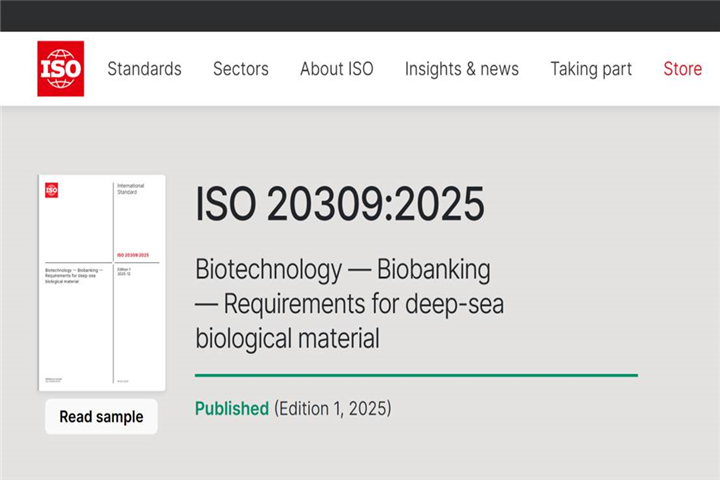Screen dimensions: 720x480
Task: Select the Taking part menu item
Action: [x=590, y=69]
